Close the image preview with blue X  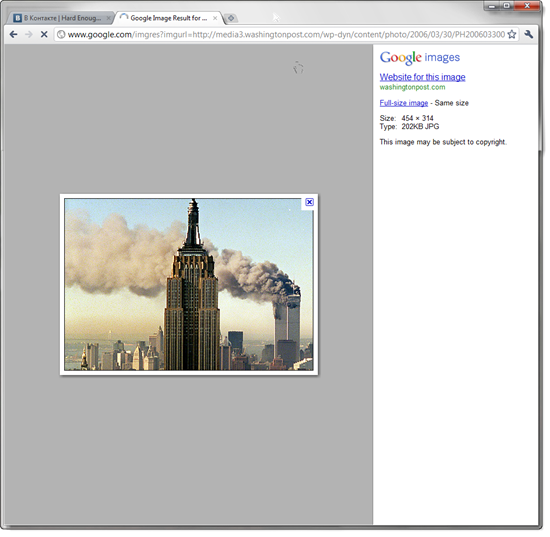click(x=309, y=202)
